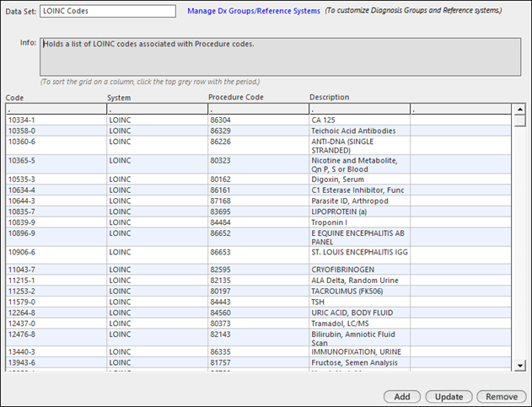Select code cell 10365-5
532x407 pixels.
[56, 164]
